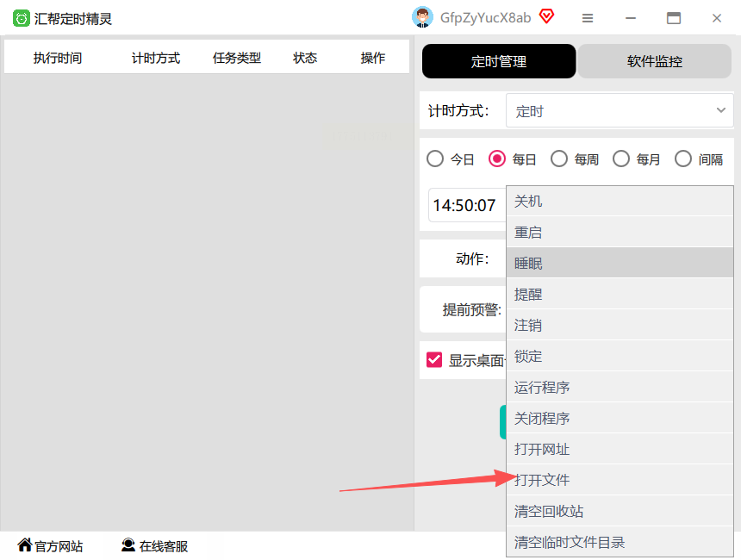This screenshot has height=560, width=741.
Task: Click the 状态 column header
Action: [305, 58]
